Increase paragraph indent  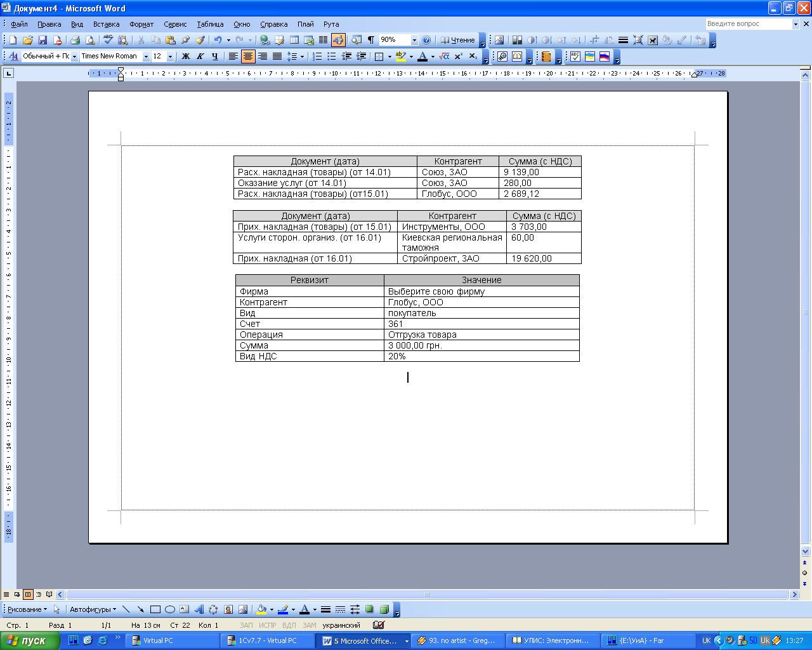tap(361, 56)
